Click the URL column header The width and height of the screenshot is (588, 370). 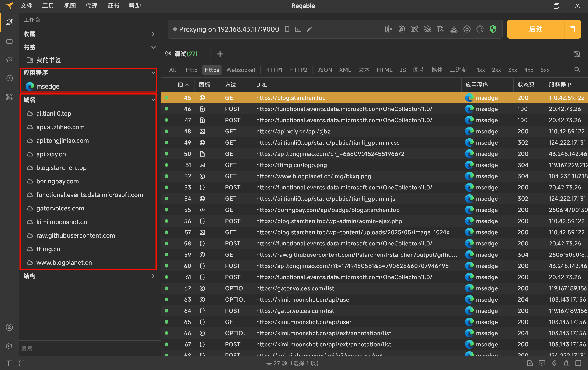pyautogui.click(x=357, y=85)
